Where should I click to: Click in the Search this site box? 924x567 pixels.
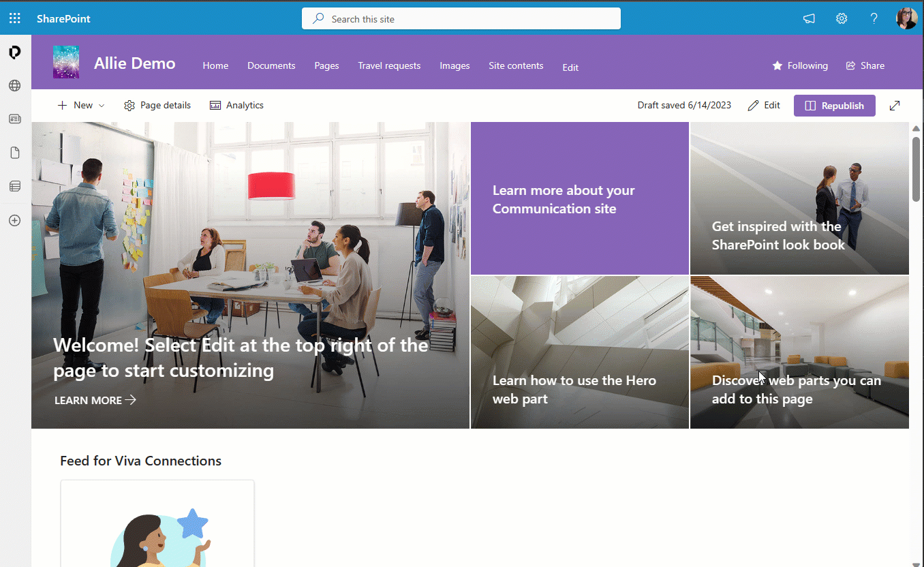[x=461, y=19]
